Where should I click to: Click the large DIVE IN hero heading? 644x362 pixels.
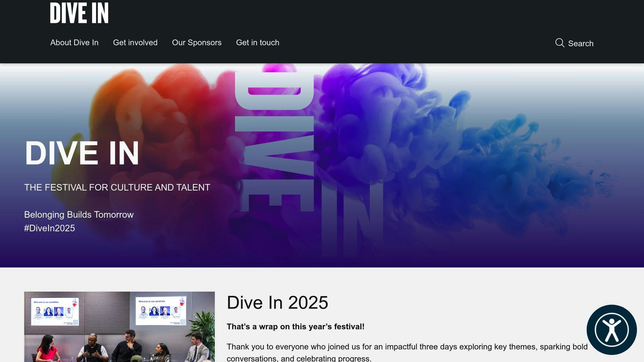[82, 153]
